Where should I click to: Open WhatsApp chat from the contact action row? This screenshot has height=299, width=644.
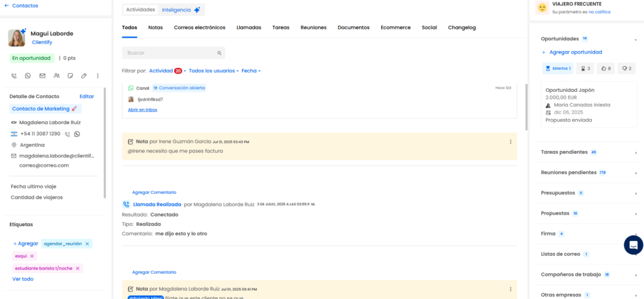28,76
